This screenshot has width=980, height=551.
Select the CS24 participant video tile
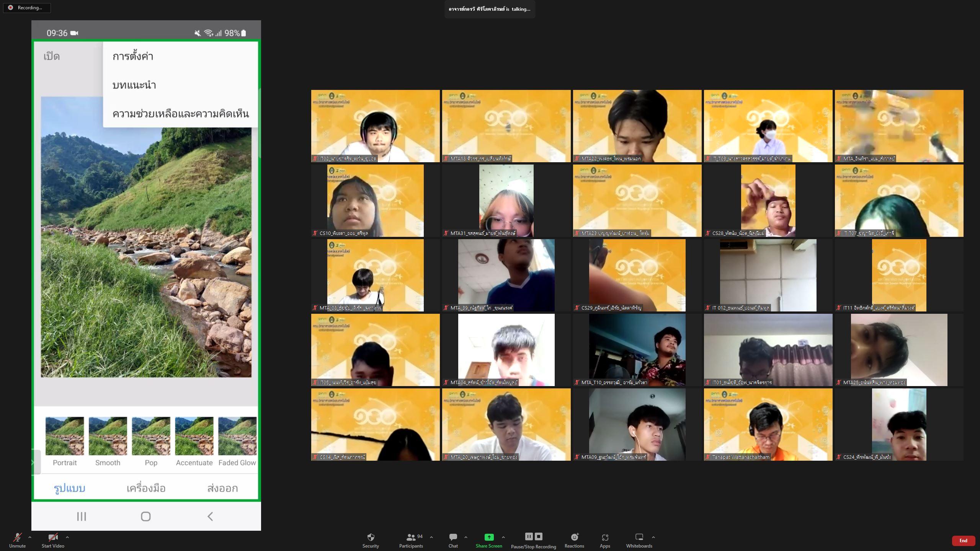pos(899,424)
